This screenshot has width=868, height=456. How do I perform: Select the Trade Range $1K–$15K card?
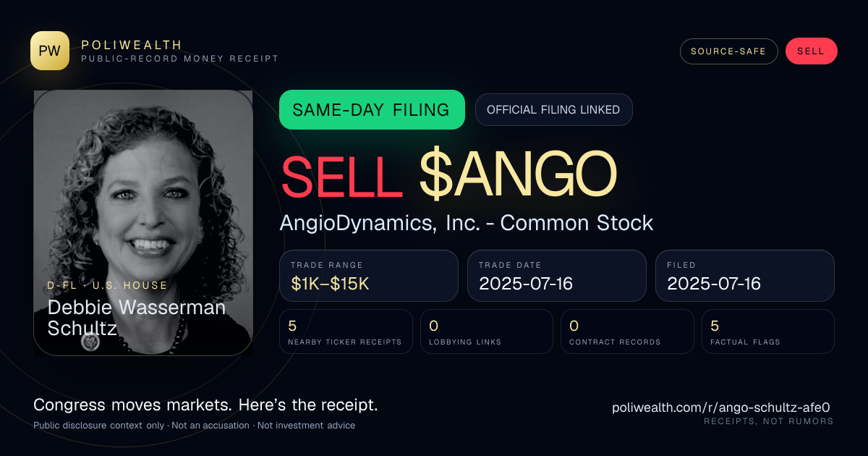pyautogui.click(x=369, y=276)
